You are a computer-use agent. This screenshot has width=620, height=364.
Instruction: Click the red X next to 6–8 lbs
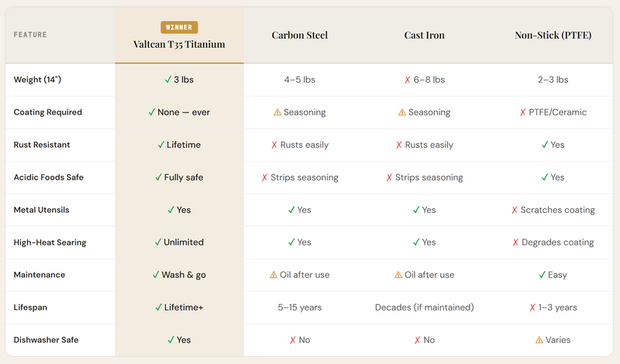[405, 80]
